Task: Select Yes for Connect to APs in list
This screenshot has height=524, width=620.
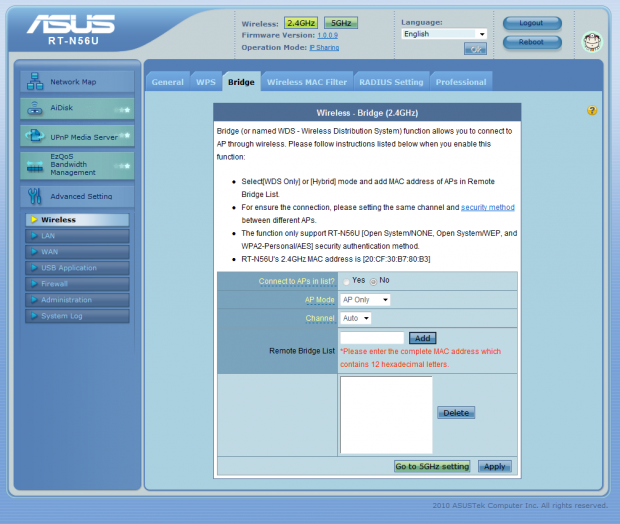Action: (x=346, y=282)
